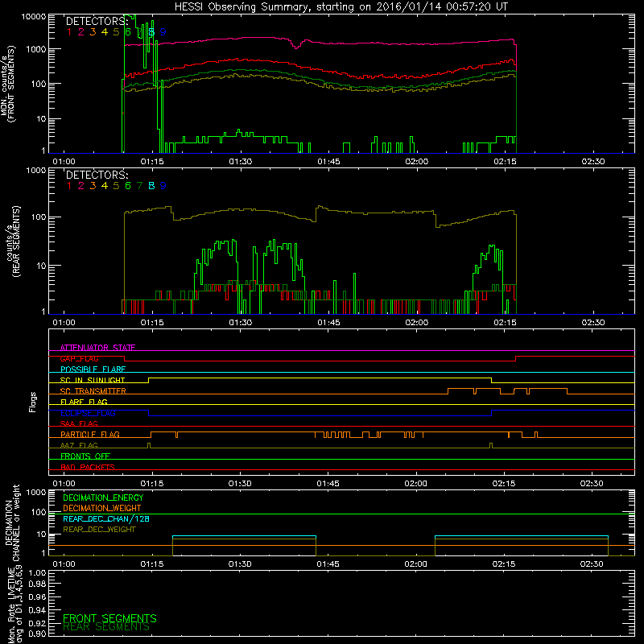Select dark green detector number 7 in the rear segments legend
The height and width of the screenshot is (644, 644).
(139, 186)
